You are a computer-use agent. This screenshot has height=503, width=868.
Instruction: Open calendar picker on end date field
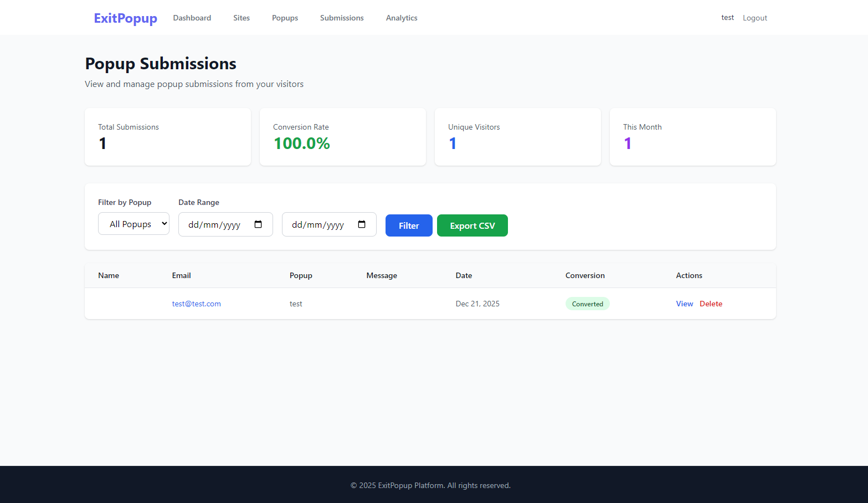tap(362, 224)
